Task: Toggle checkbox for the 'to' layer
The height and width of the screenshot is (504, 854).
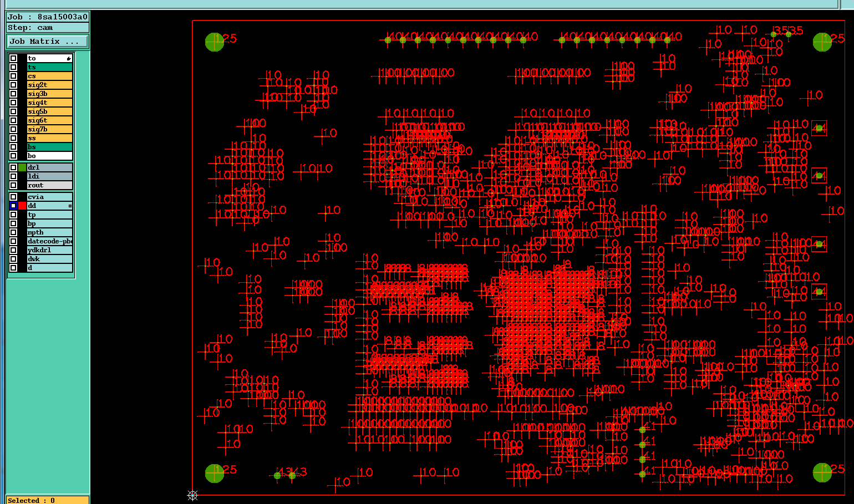Action: click(x=13, y=58)
